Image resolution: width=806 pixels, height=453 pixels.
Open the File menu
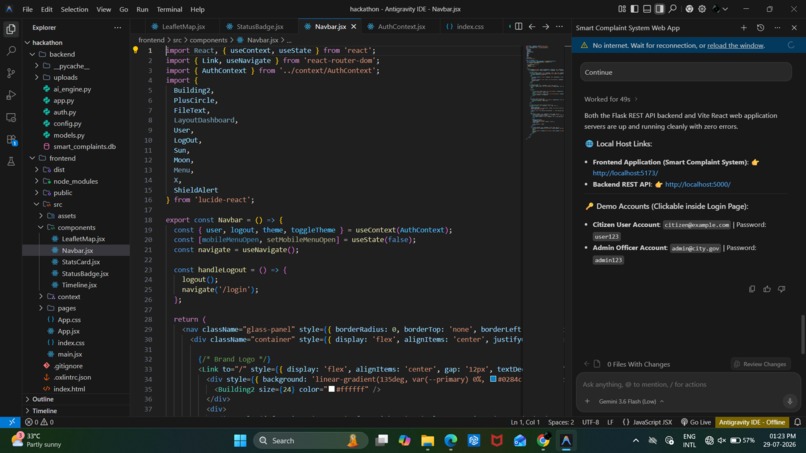pos(27,9)
